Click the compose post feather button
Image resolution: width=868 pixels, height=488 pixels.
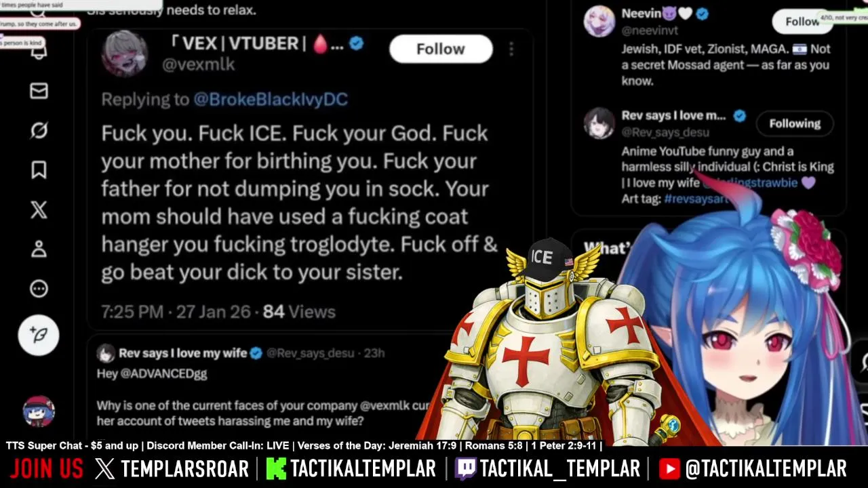click(x=39, y=335)
